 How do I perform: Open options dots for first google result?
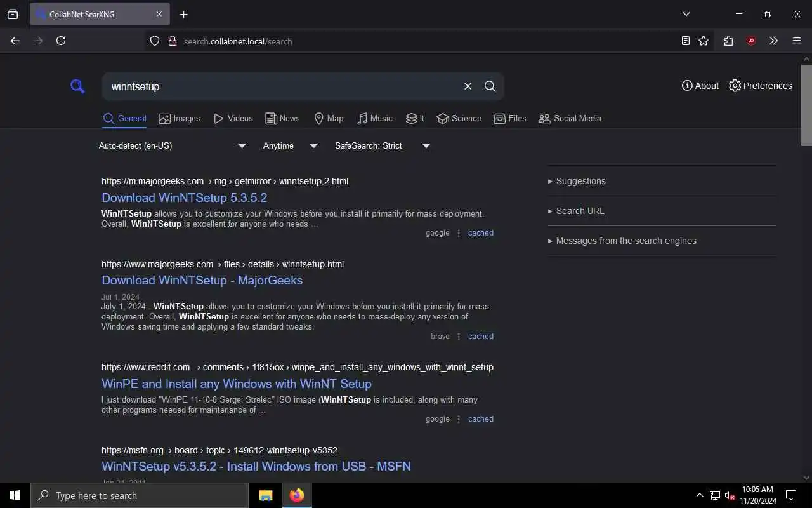(x=459, y=233)
